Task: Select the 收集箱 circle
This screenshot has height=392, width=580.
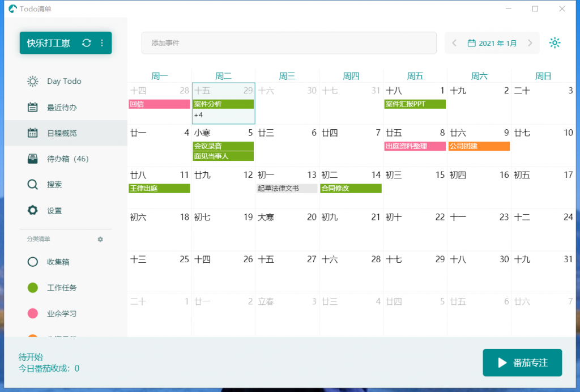Action: 32,262
